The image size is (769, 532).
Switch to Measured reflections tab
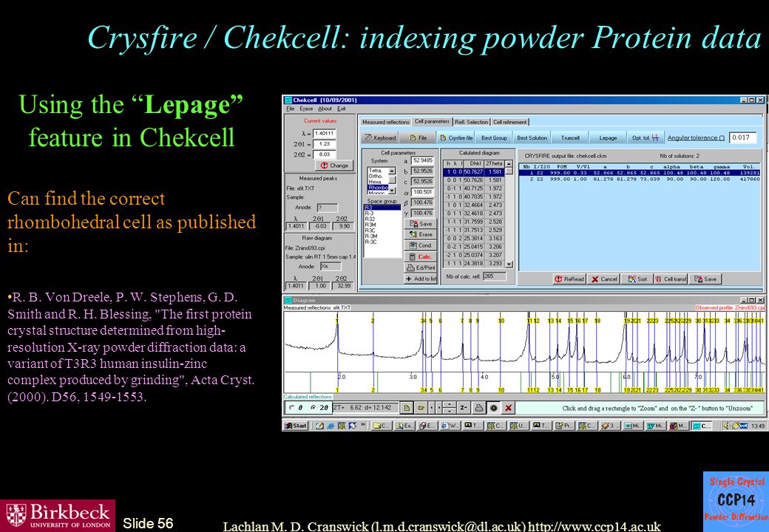(385, 122)
